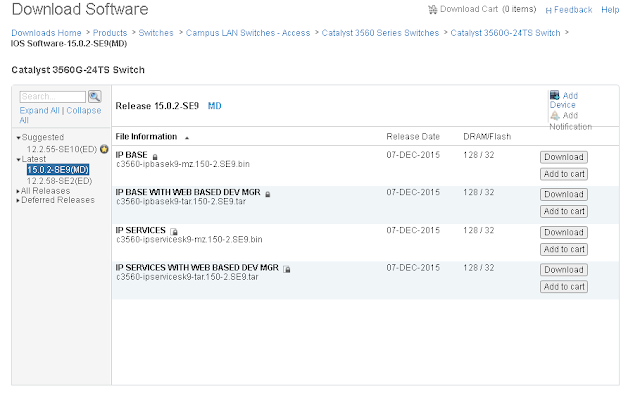Open the Download Cart (0 items) link

[488, 9]
